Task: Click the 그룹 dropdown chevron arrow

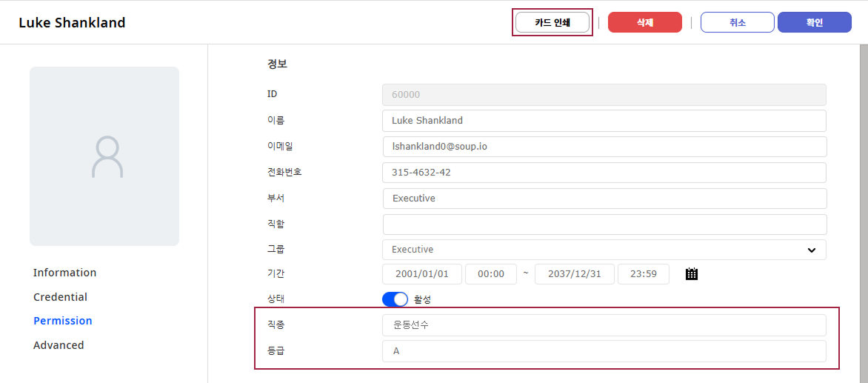Action: [812, 250]
